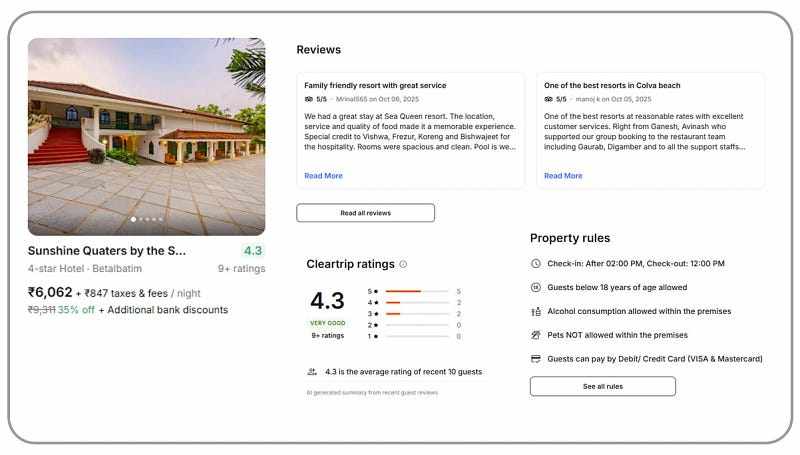
Task: Click the first carousel dot on hotel photo
Action: click(134, 219)
